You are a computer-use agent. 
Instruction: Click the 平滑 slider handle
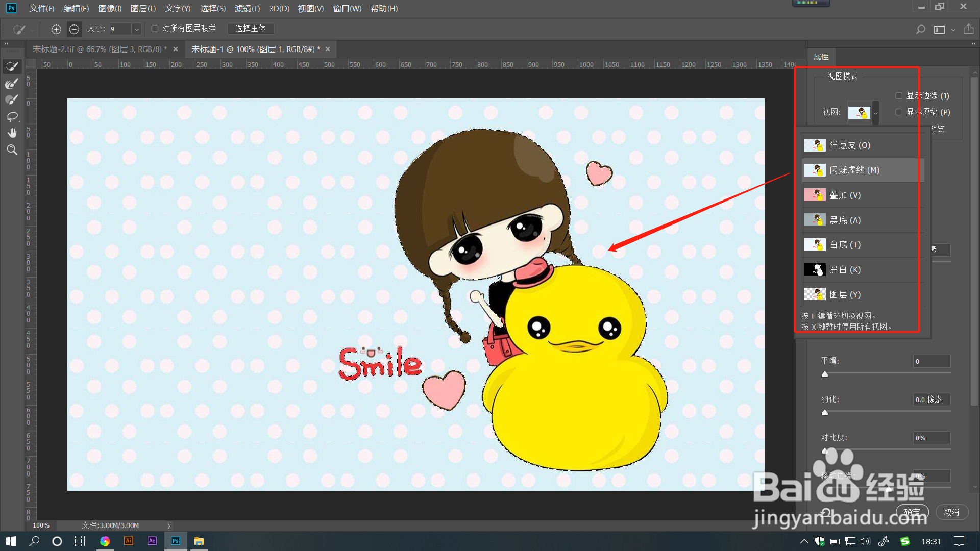pos(825,374)
